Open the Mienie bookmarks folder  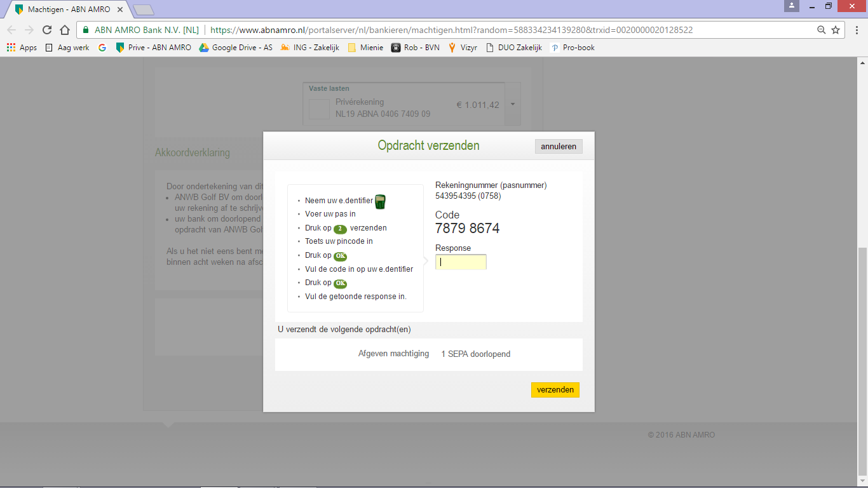[365, 48]
